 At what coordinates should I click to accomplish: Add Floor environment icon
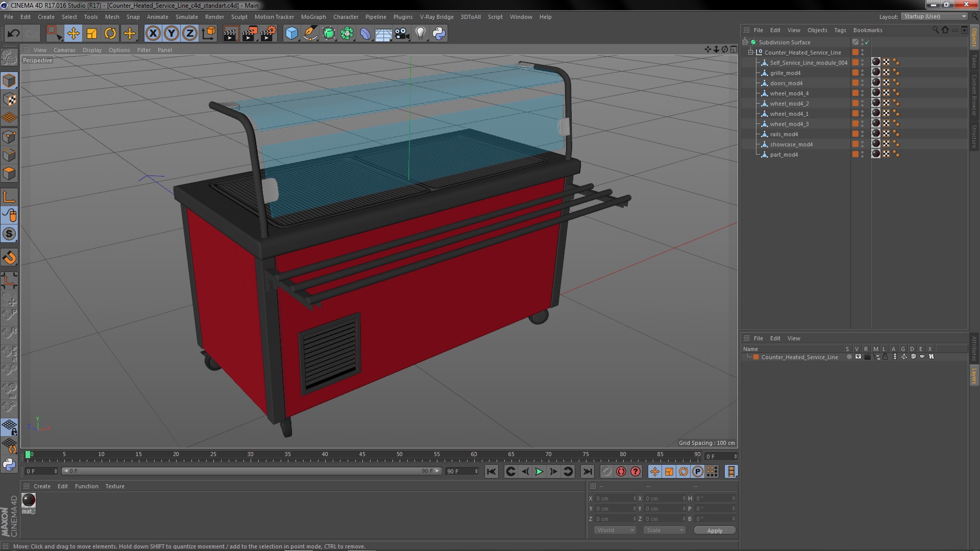[x=383, y=34]
